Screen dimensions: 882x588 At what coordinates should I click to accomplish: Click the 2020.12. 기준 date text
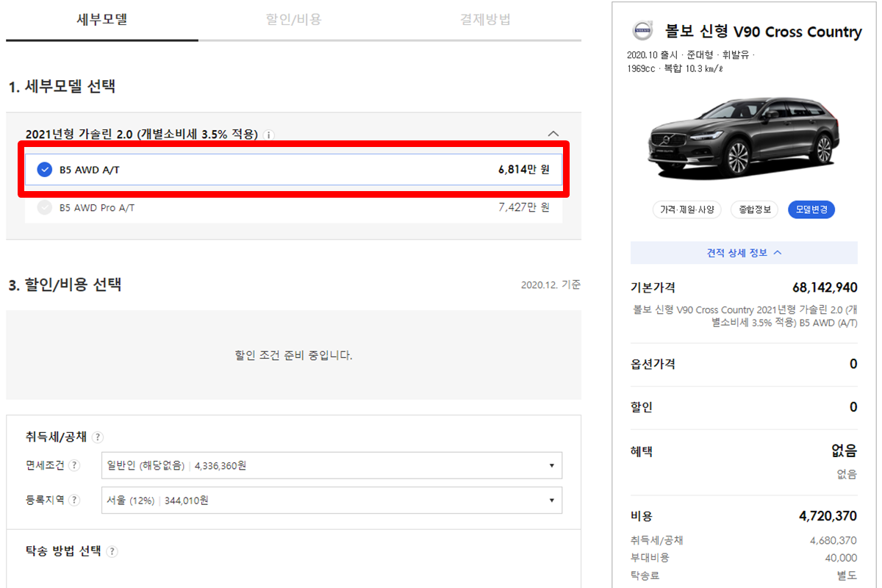(551, 284)
